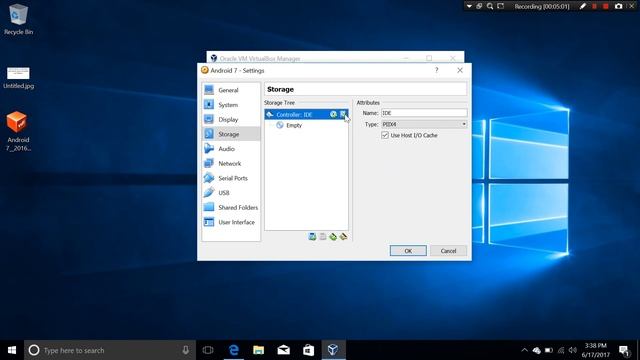Stop the screen recording

click(606, 6)
